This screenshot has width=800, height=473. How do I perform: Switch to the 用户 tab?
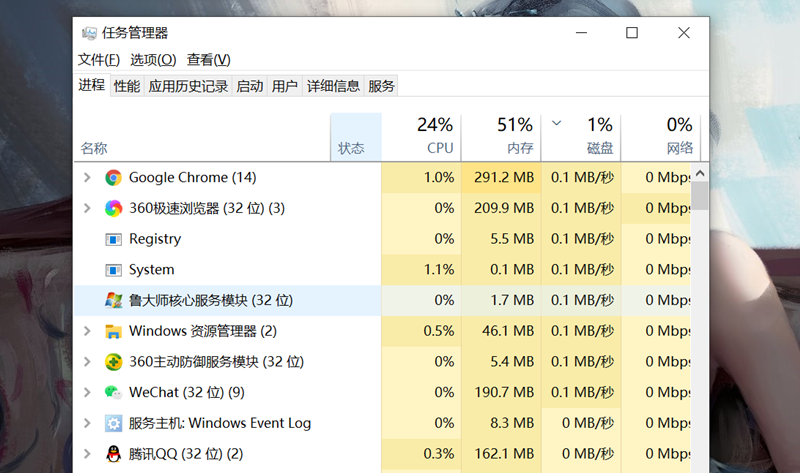pyautogui.click(x=285, y=86)
